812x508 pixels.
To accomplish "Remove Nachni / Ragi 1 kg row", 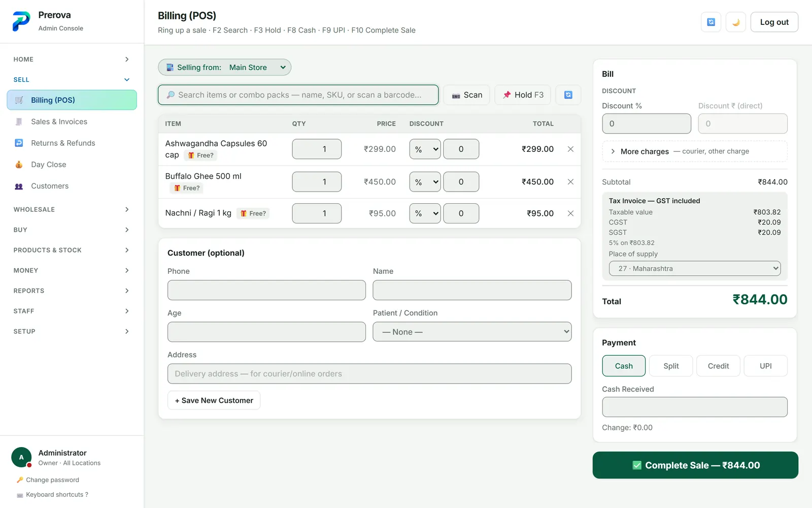I will 570,213.
